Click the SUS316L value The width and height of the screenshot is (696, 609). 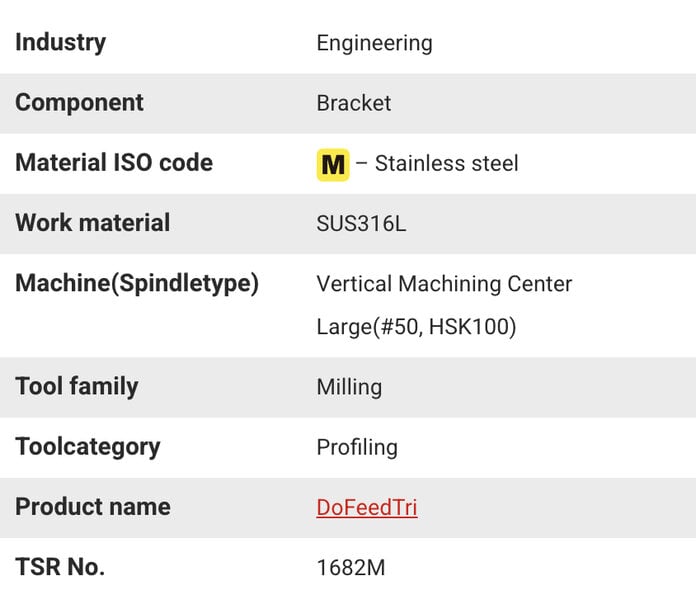pyautogui.click(x=361, y=223)
